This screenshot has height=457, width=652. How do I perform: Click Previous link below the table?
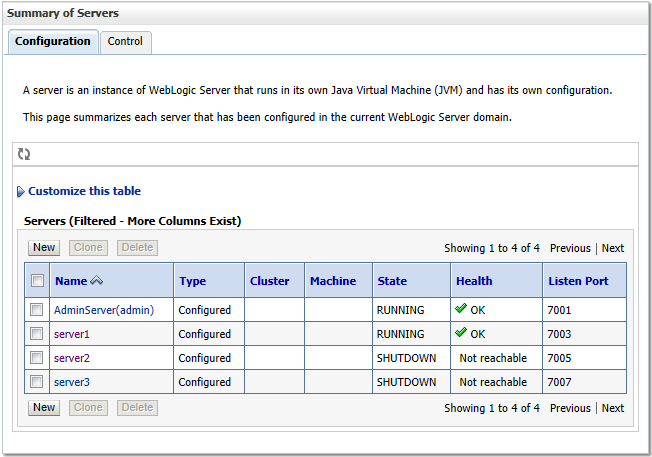pos(570,408)
